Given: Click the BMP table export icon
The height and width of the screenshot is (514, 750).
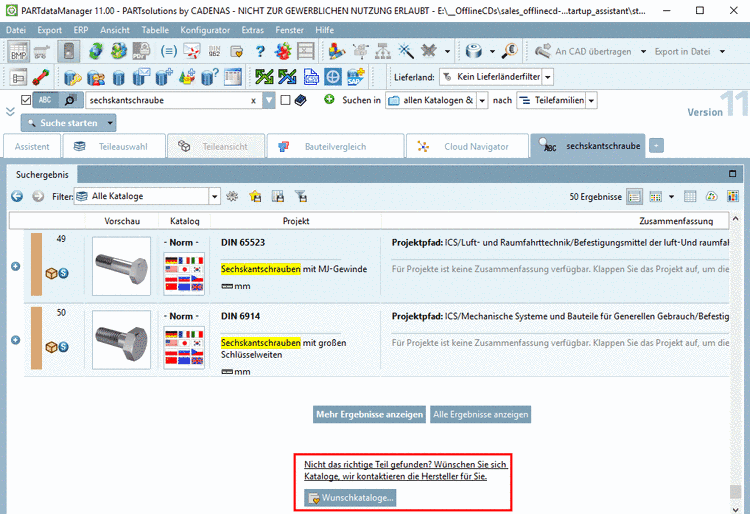Looking at the screenshot, I should (18, 51).
